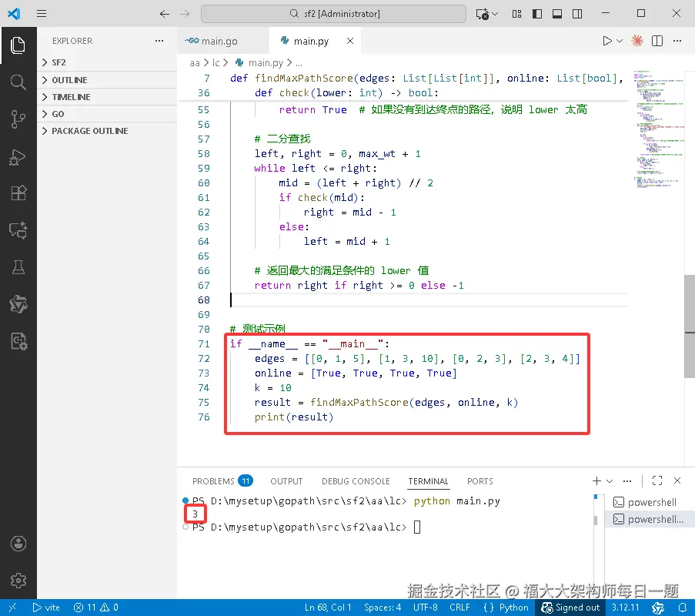The width and height of the screenshot is (695, 616).
Task: Open remote window status indicator
Action: pos(12,608)
